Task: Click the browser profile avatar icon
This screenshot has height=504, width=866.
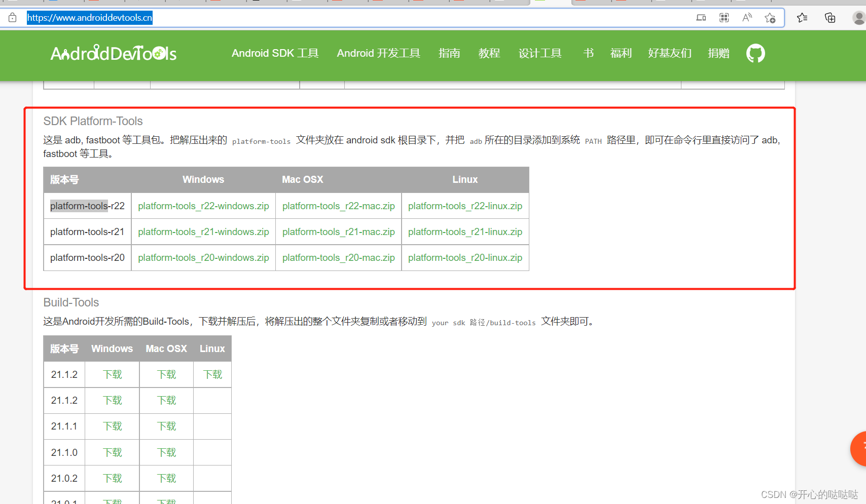Action: coord(859,18)
